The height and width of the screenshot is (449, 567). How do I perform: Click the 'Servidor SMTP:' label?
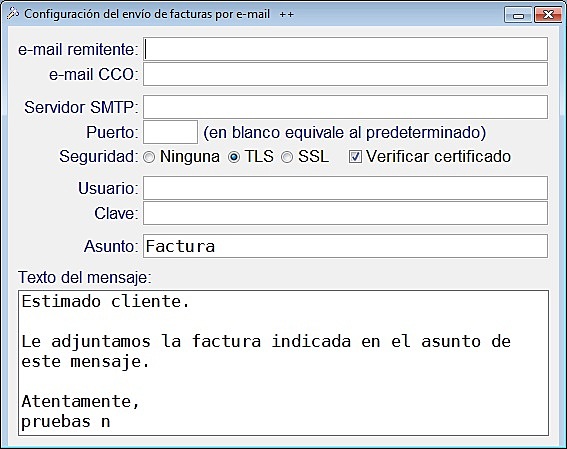pos(81,107)
